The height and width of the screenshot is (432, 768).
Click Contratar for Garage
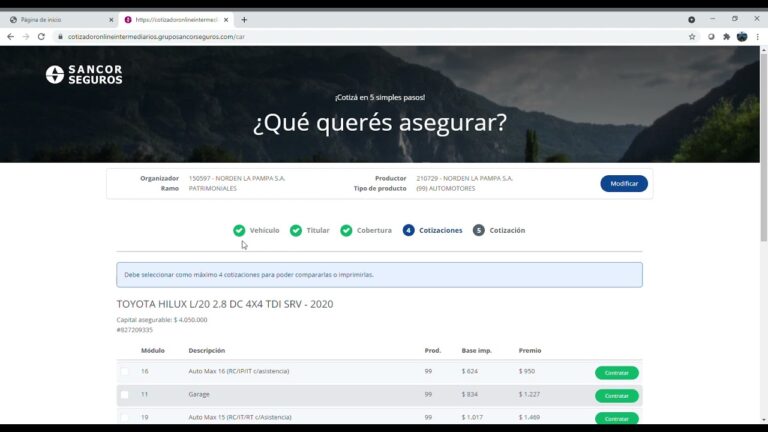pyautogui.click(x=617, y=396)
